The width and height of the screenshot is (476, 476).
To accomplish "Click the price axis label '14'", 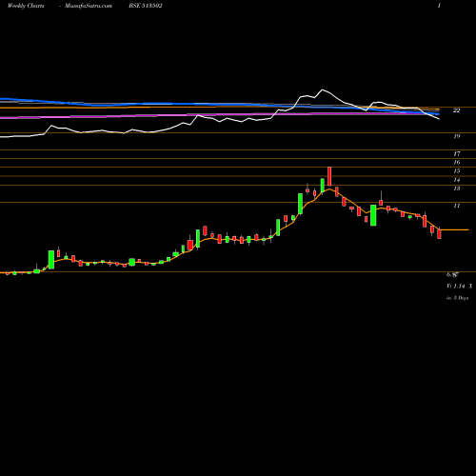I will tap(456, 180).
